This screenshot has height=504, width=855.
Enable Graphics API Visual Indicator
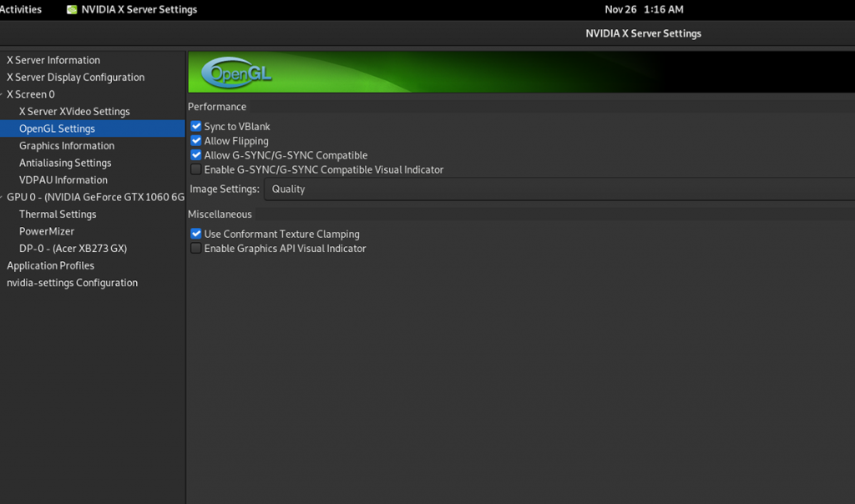195,248
